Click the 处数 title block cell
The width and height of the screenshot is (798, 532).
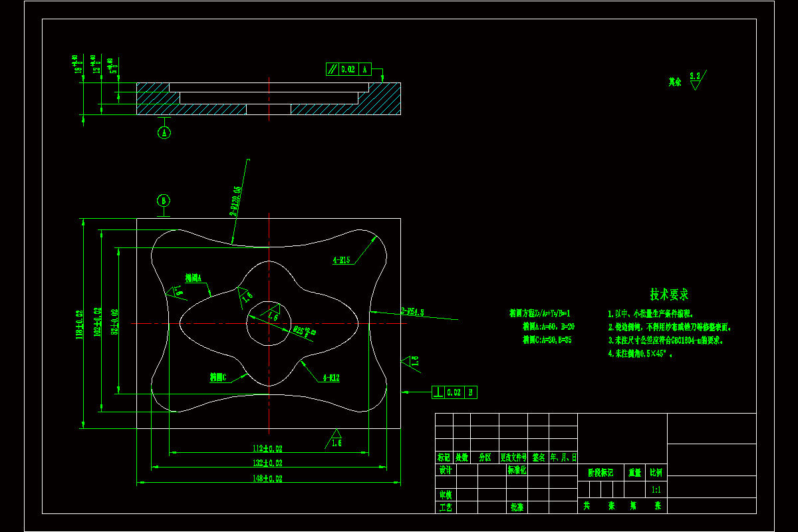462,458
